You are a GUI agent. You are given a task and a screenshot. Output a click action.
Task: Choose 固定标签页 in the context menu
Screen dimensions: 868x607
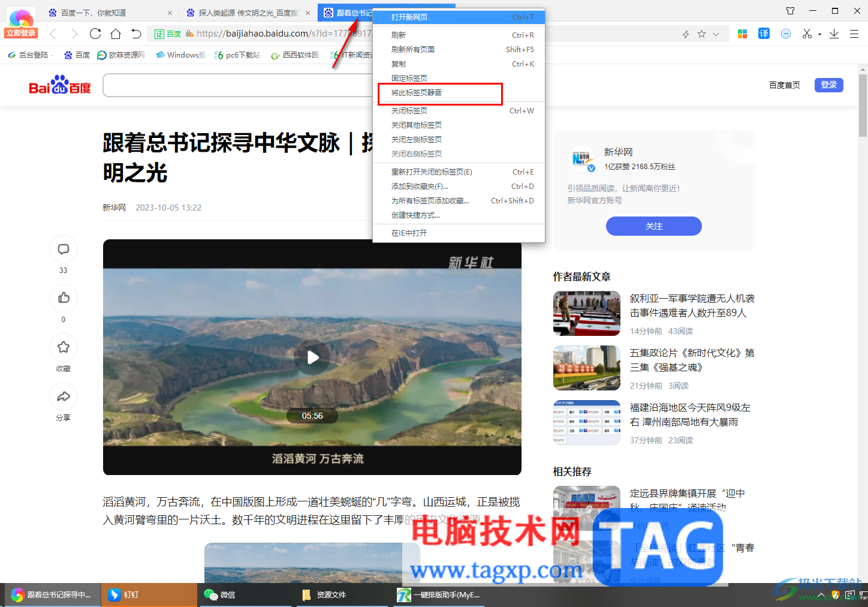tap(459, 79)
